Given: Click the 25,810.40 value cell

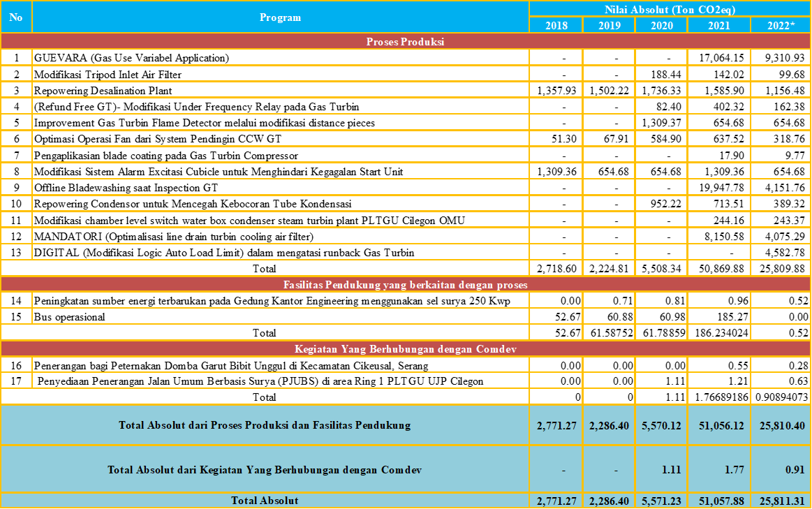Looking at the screenshot, I should pos(781,425).
